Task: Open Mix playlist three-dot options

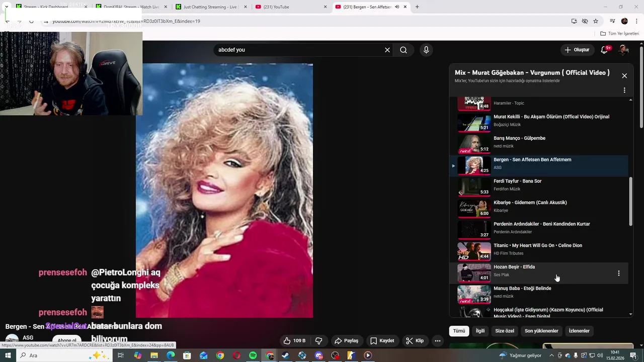Action: pyautogui.click(x=624, y=90)
